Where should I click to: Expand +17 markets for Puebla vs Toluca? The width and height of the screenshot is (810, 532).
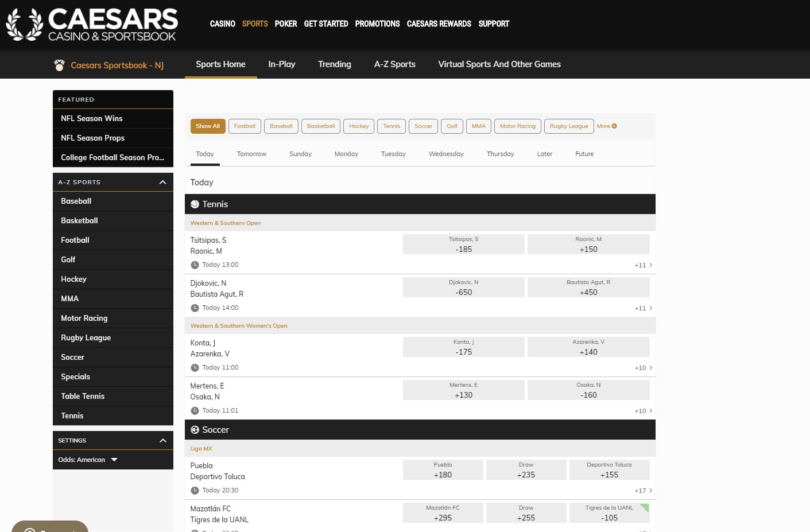pyautogui.click(x=644, y=491)
